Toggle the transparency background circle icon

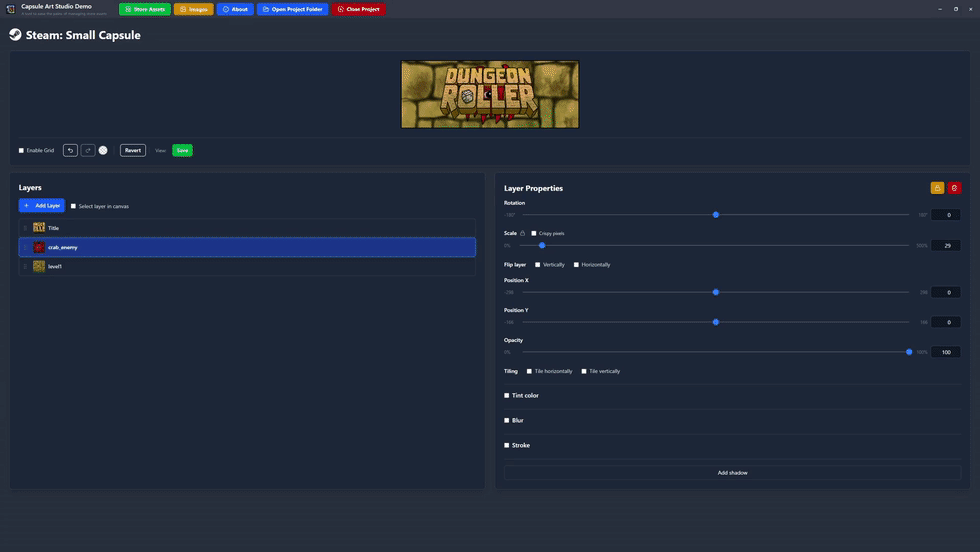tap(103, 150)
